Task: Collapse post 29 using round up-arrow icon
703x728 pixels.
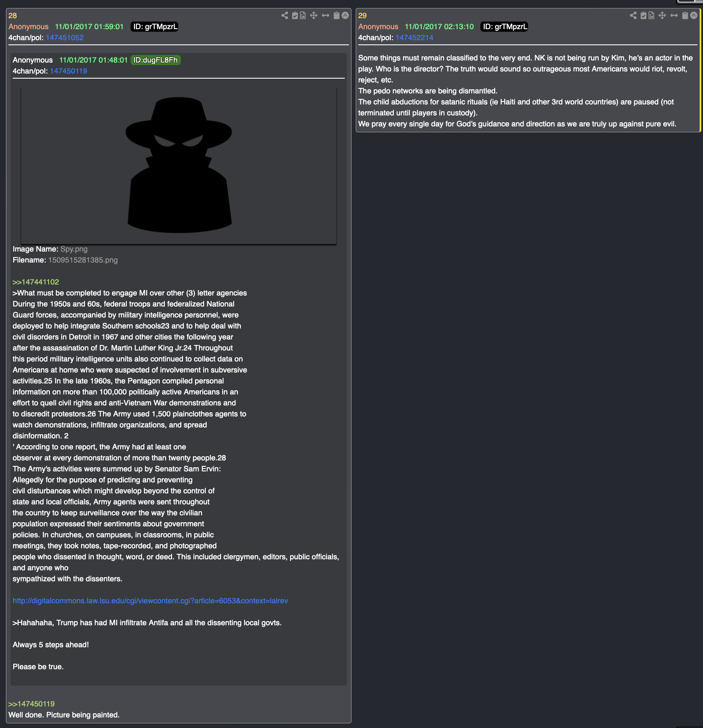Action: (x=694, y=16)
